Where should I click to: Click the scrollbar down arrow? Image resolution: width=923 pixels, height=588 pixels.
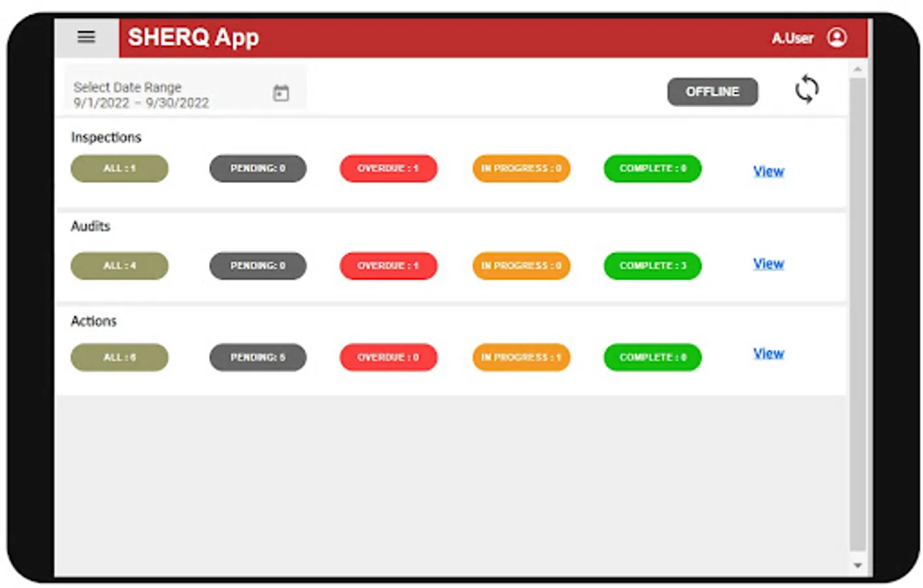coord(856,565)
